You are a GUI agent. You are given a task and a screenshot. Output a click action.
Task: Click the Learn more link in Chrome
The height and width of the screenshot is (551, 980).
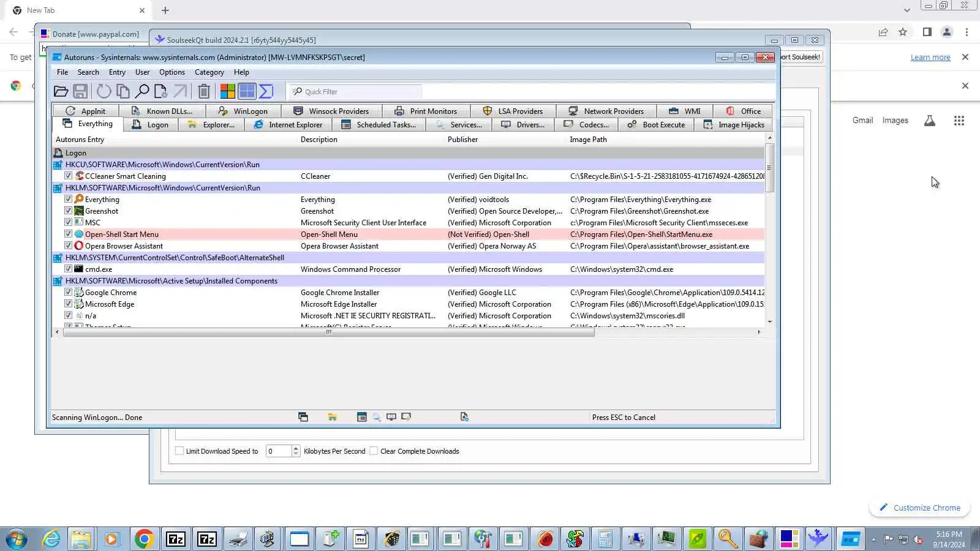pyautogui.click(x=930, y=58)
